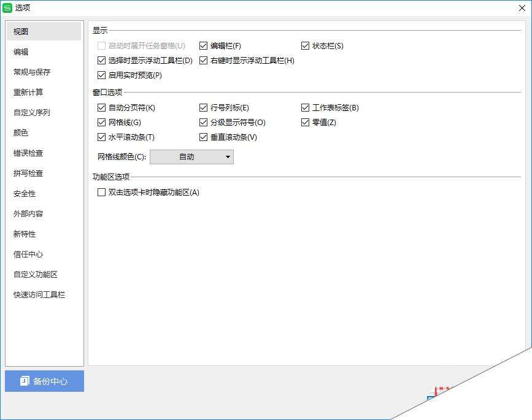Open the 安全性 page
532x420 pixels.
point(44,194)
